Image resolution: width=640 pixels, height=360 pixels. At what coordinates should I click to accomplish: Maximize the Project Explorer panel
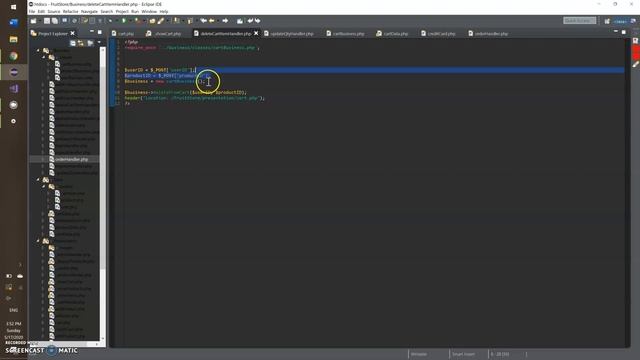point(100,32)
